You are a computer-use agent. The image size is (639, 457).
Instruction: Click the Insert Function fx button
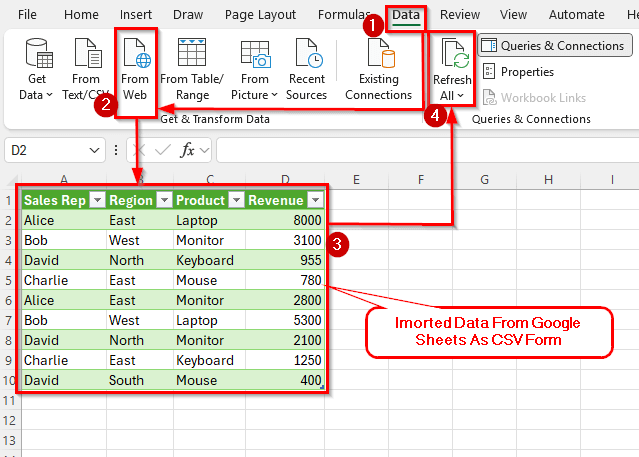[188, 150]
